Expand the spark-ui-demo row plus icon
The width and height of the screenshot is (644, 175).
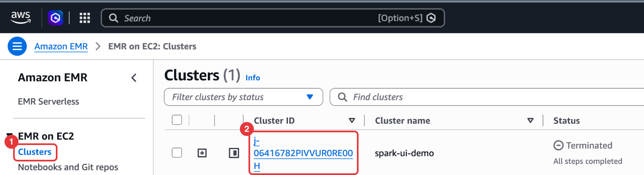tap(202, 153)
